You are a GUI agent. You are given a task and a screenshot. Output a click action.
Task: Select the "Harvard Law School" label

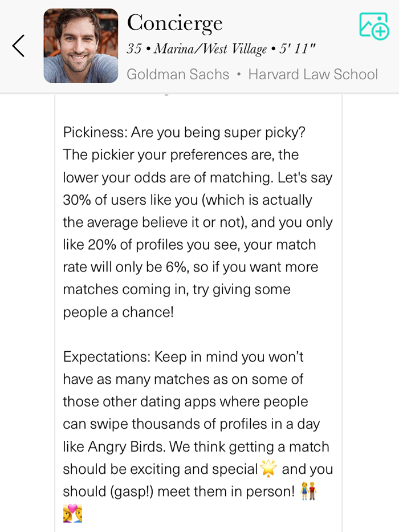(313, 74)
